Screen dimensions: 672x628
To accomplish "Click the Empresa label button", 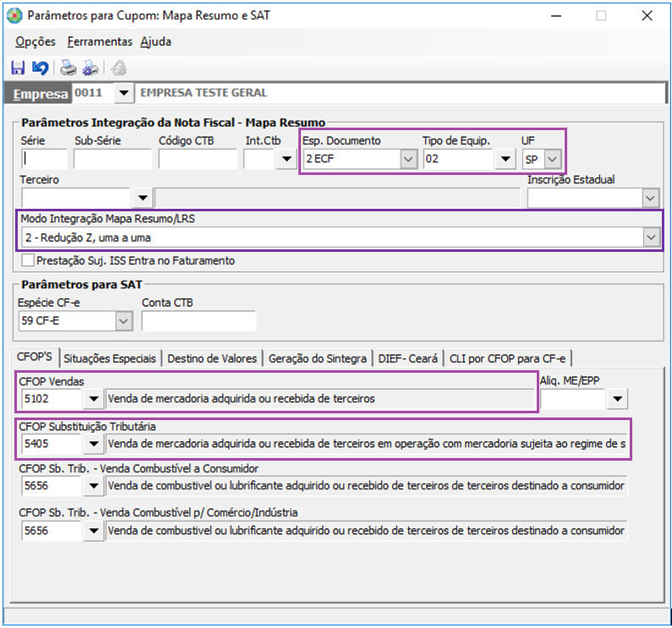I will (x=37, y=93).
